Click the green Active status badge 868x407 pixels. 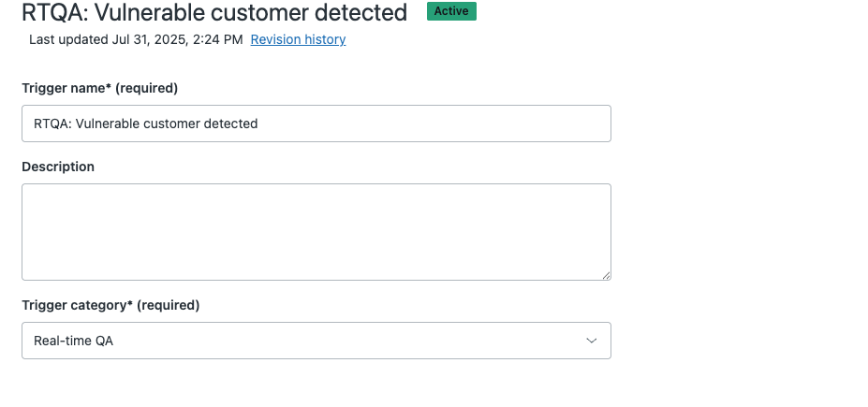point(451,11)
